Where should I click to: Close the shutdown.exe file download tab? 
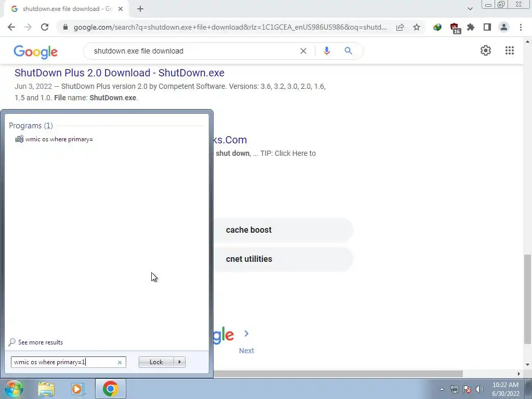tap(121, 9)
